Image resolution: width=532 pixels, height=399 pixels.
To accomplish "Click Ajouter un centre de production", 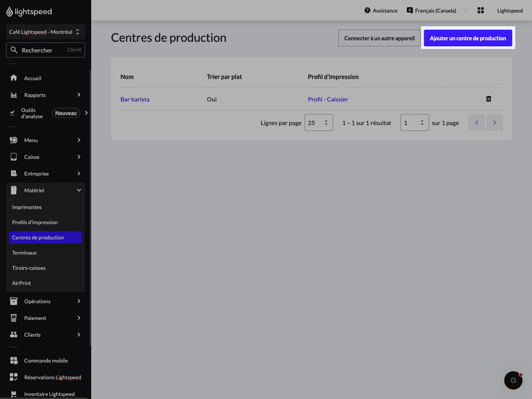I will 468,38.
